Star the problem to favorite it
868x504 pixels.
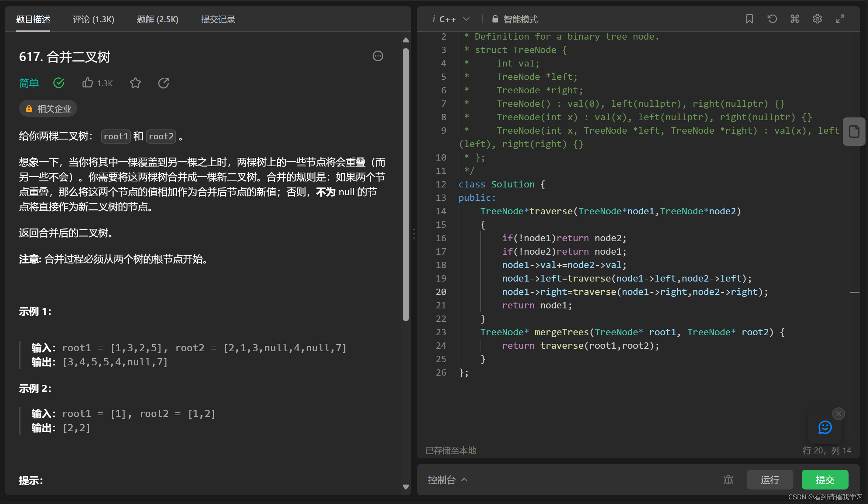135,83
